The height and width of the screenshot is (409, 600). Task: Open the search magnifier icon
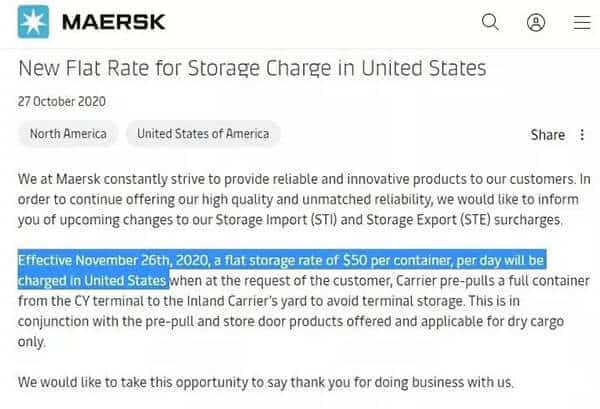490,22
